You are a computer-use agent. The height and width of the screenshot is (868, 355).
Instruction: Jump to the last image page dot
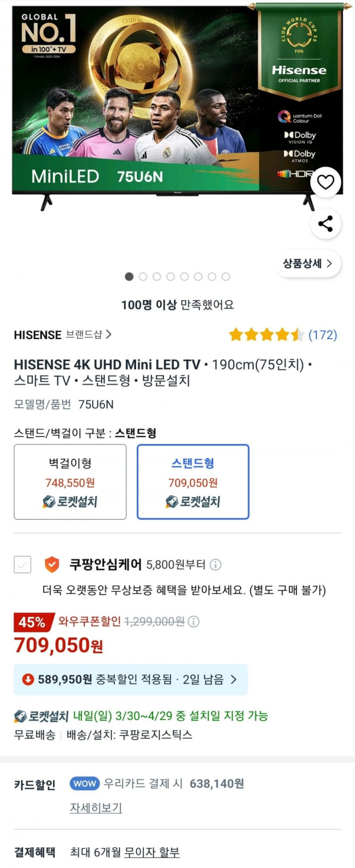point(226,277)
